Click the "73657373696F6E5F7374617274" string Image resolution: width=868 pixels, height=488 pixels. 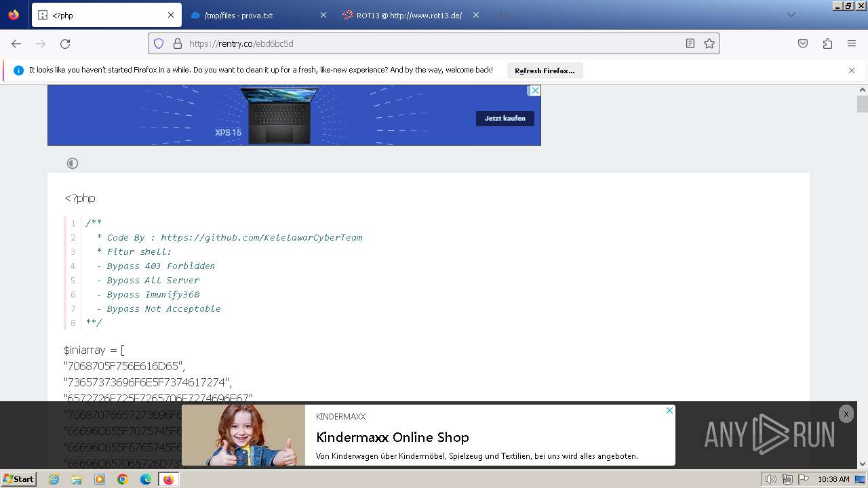[148, 383]
